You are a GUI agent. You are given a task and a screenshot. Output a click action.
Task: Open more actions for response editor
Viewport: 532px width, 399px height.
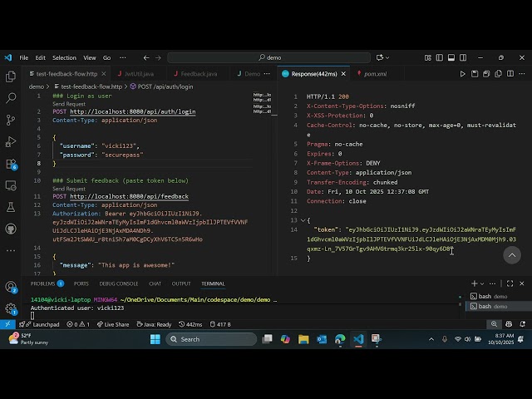click(x=522, y=74)
